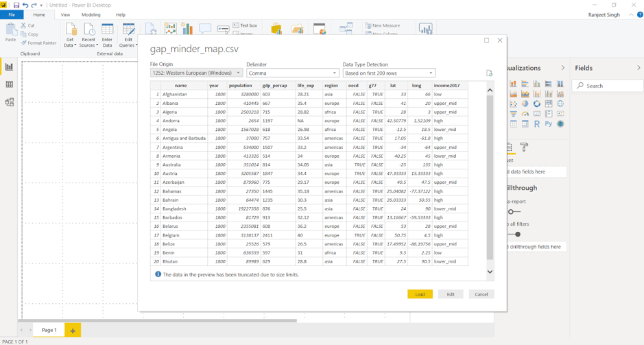The width and height of the screenshot is (644, 345).
Task: Click the preview scrollbar down arrow
Action: 490,272
